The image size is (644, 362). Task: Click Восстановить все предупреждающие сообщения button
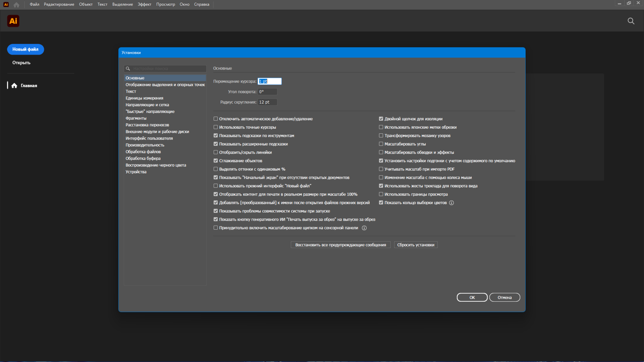340,245
